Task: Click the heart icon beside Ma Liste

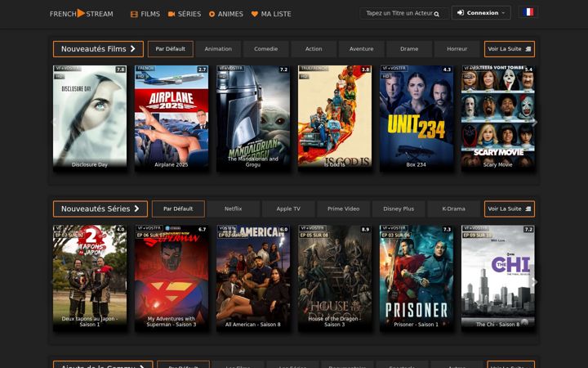Action: 255,14
